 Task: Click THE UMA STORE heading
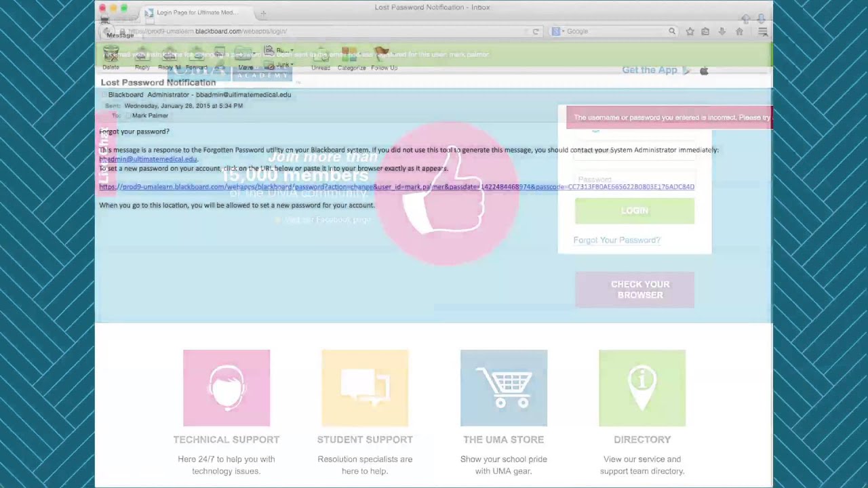[503, 440]
